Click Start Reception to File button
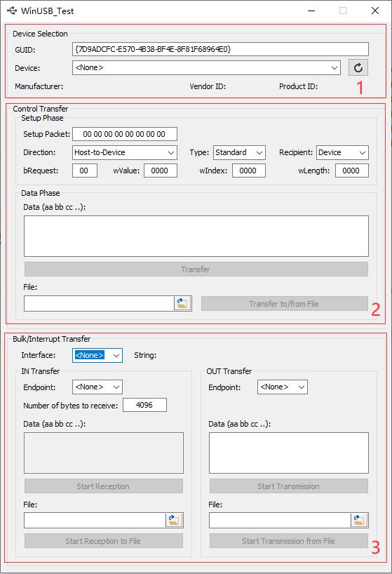 (x=104, y=541)
